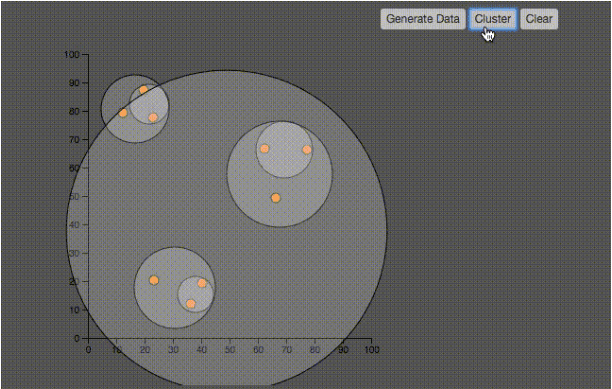Select the topmost orange data point
The image size is (612, 389).
144,90
